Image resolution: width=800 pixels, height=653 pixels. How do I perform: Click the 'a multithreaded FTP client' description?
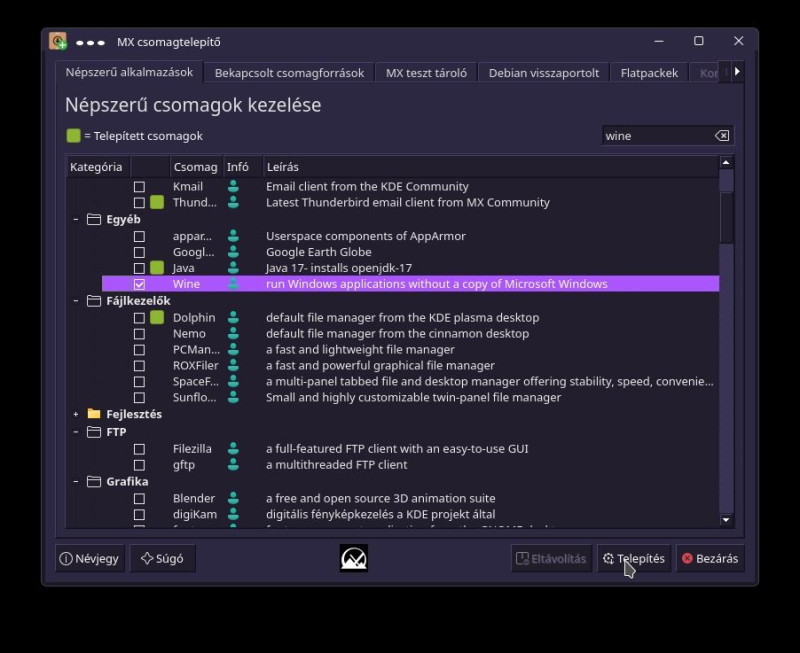click(337, 465)
